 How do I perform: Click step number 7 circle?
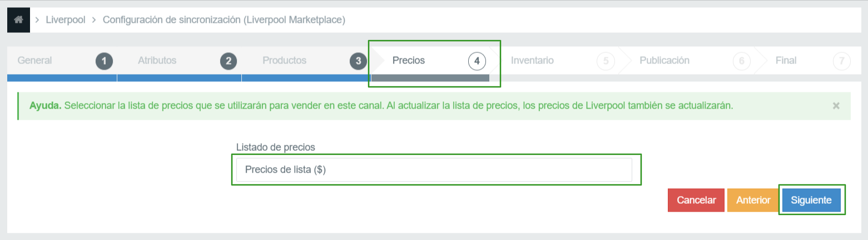[842, 61]
